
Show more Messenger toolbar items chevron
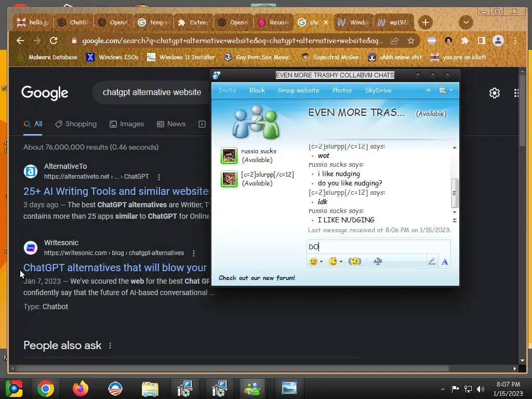click(428, 90)
